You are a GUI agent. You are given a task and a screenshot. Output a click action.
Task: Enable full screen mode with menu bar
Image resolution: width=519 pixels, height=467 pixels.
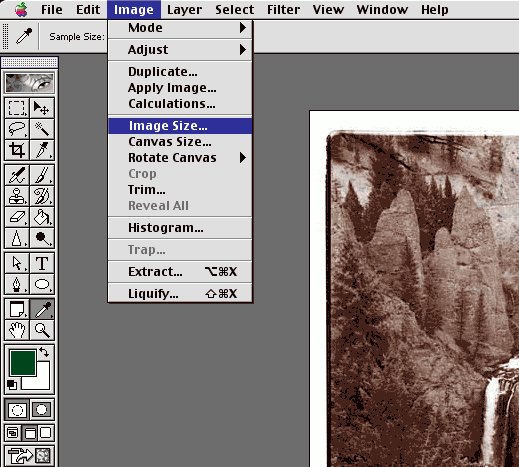tap(30, 433)
